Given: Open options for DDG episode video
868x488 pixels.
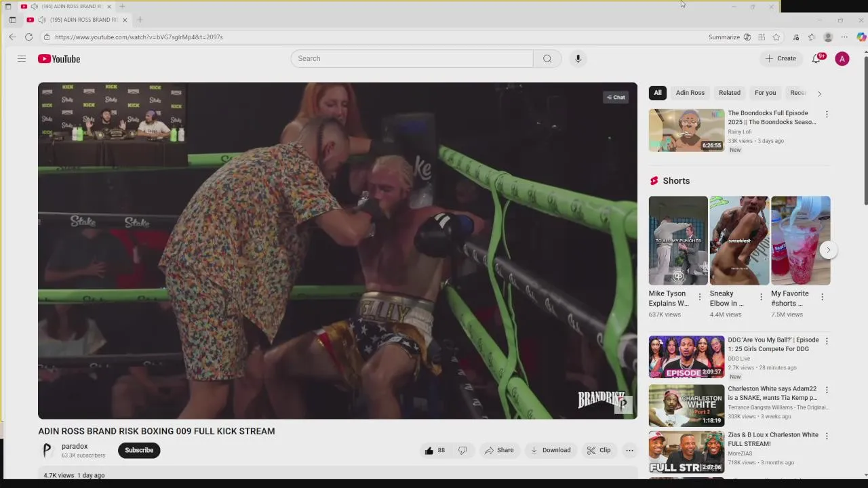Looking at the screenshot, I should (x=827, y=341).
